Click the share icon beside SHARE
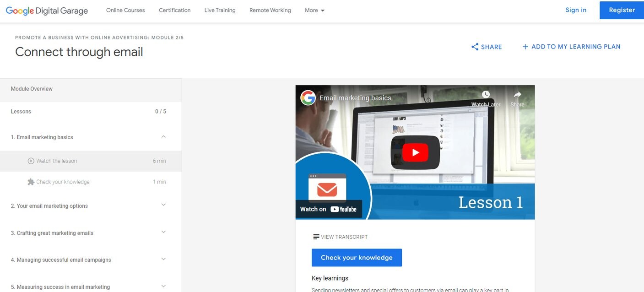644x292 pixels. pyautogui.click(x=475, y=47)
